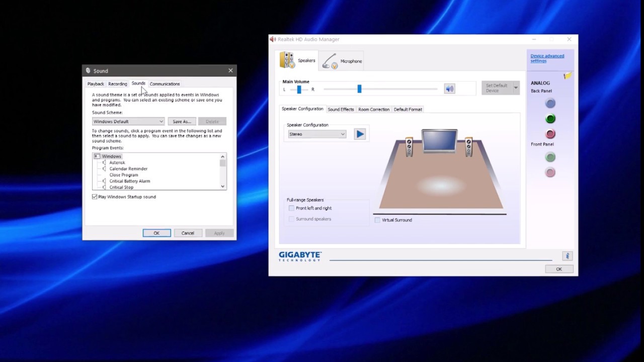Test the right speaker in room diagram
Image resolution: width=644 pixels, height=362 pixels.
(x=469, y=147)
